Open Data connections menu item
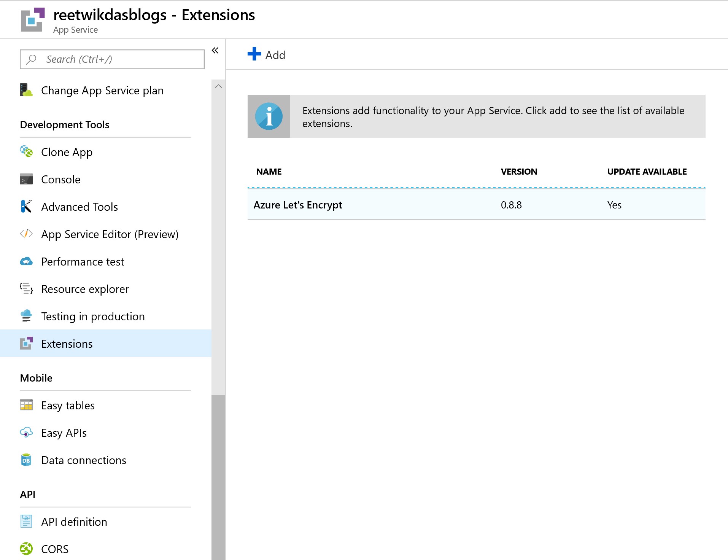The width and height of the screenshot is (728, 560). point(106,460)
